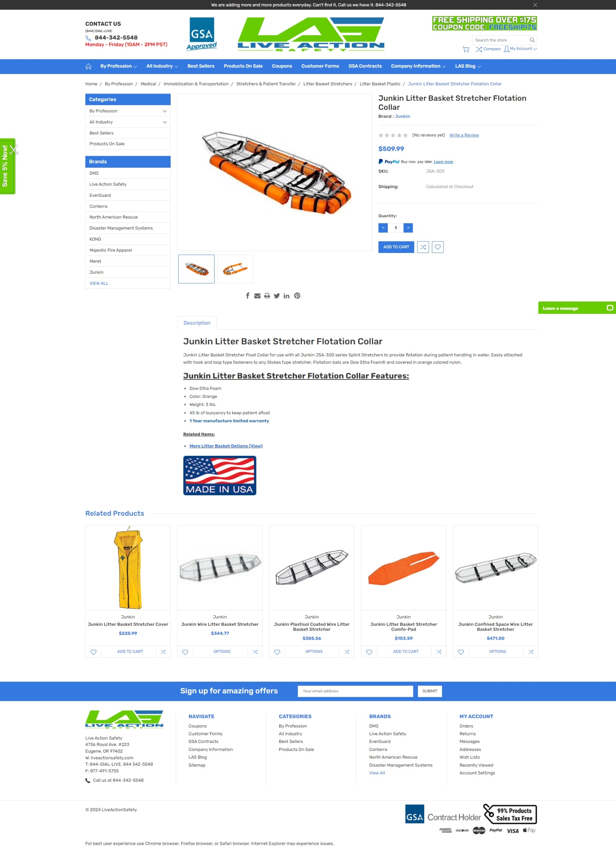616x852 pixels.
Task: Open the My Account dropdown
Action: click(x=520, y=49)
